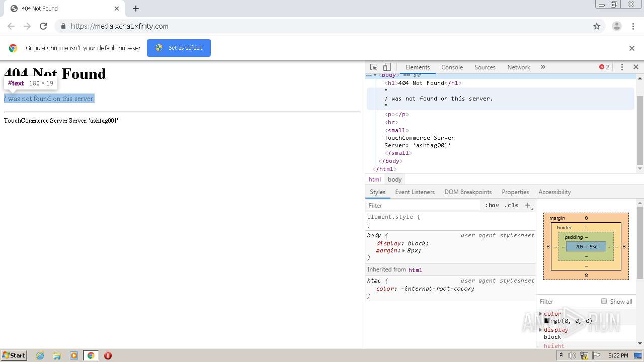
Task: Click the html breadcrumb
Action: 375,179
